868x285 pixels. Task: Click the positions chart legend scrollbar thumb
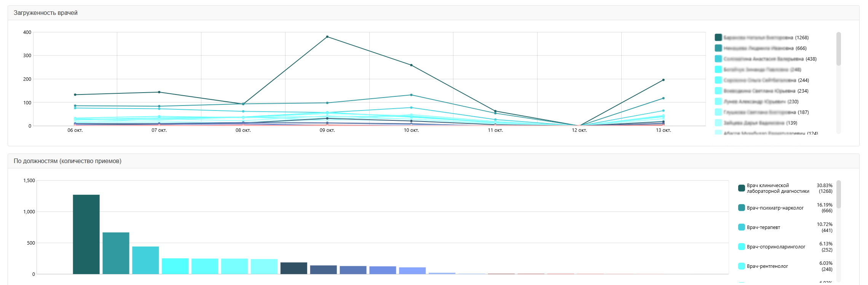tap(838, 194)
